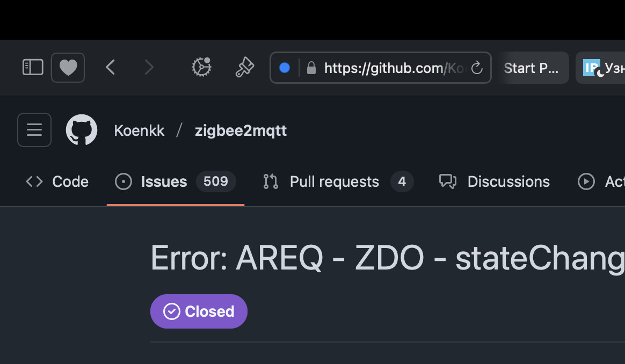Open the zigbee2mqtt repository link
This screenshot has width=625, height=364.
[x=241, y=130]
